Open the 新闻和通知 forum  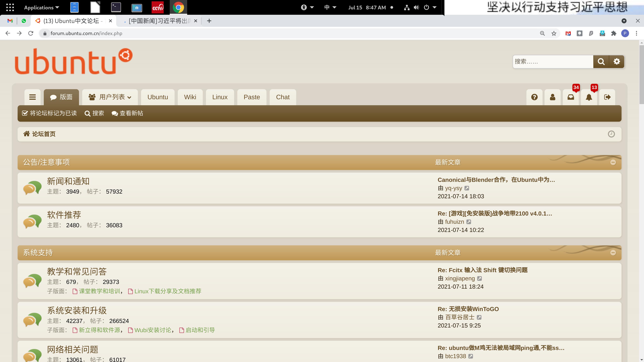click(x=68, y=181)
